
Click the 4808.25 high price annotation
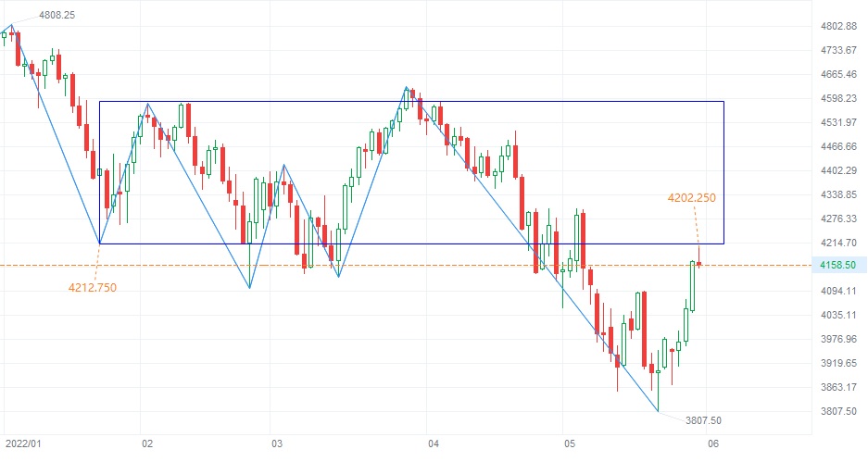click(57, 15)
